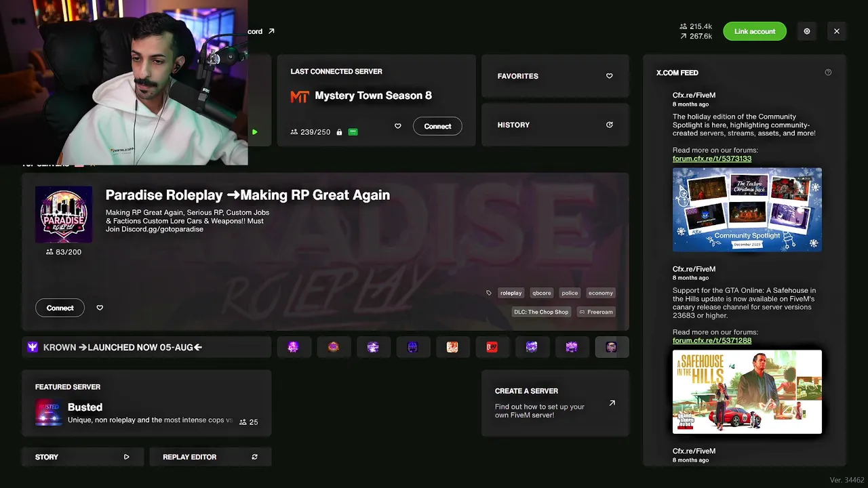868x488 pixels.
Task: Open forum link forum.cfx.re/t/5371288
Action: pyautogui.click(x=712, y=340)
